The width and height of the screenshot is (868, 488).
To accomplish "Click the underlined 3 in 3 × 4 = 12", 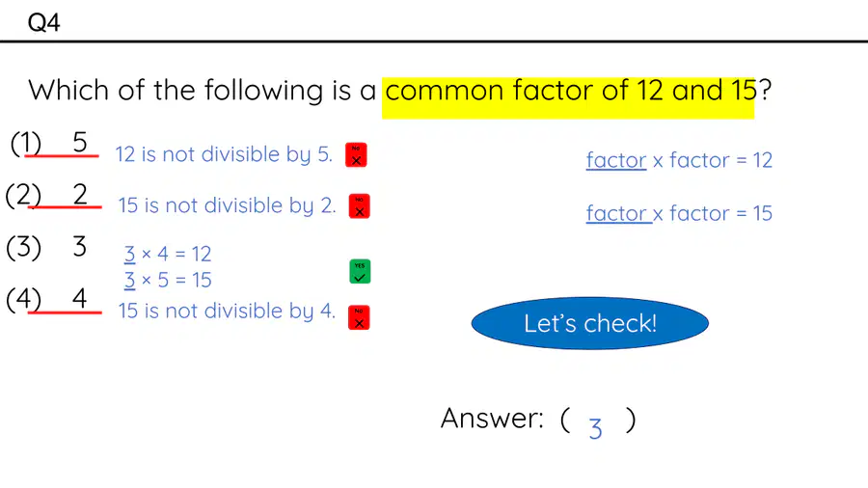I will (129, 254).
